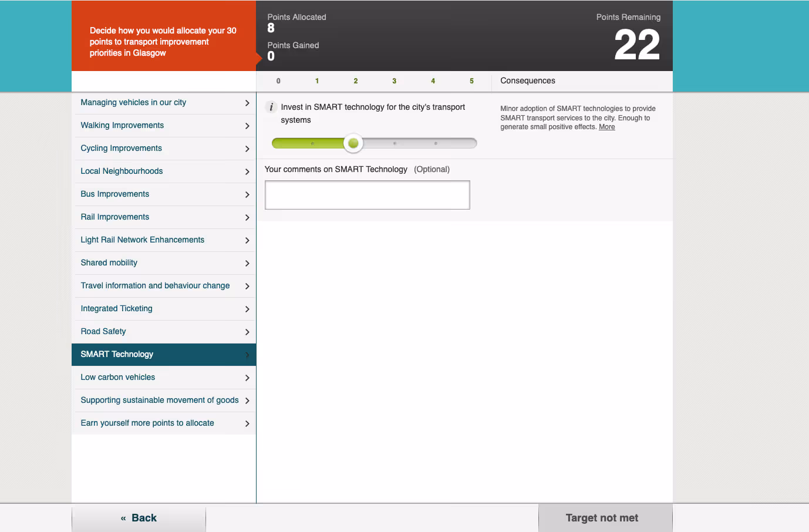Open Walking Improvements section
Screen dimensions: 809x532
click(x=164, y=126)
